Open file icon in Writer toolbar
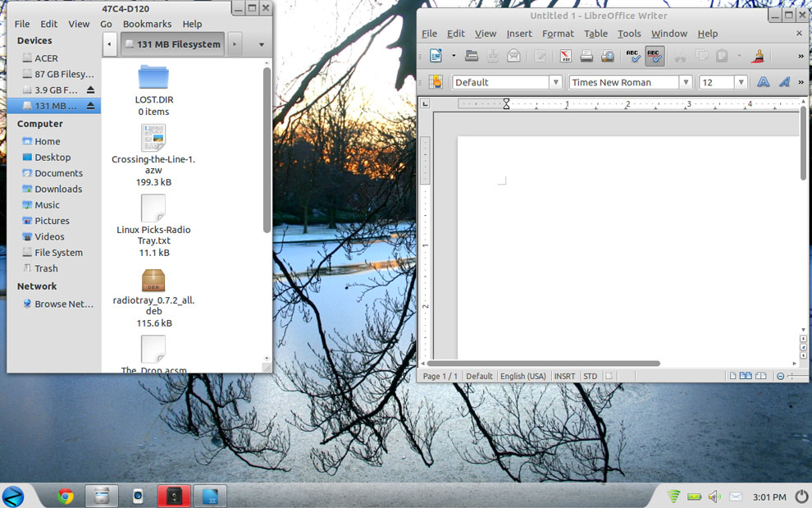The image size is (812, 508). pos(472,56)
